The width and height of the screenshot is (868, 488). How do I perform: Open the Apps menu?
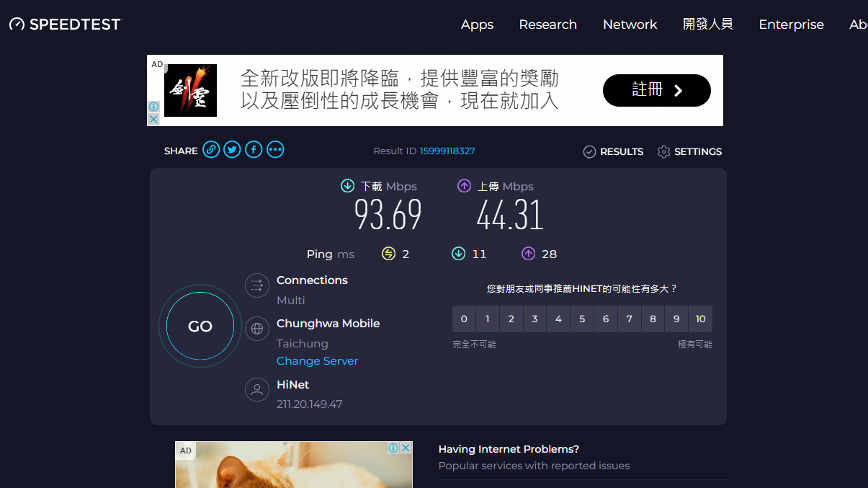(x=477, y=25)
